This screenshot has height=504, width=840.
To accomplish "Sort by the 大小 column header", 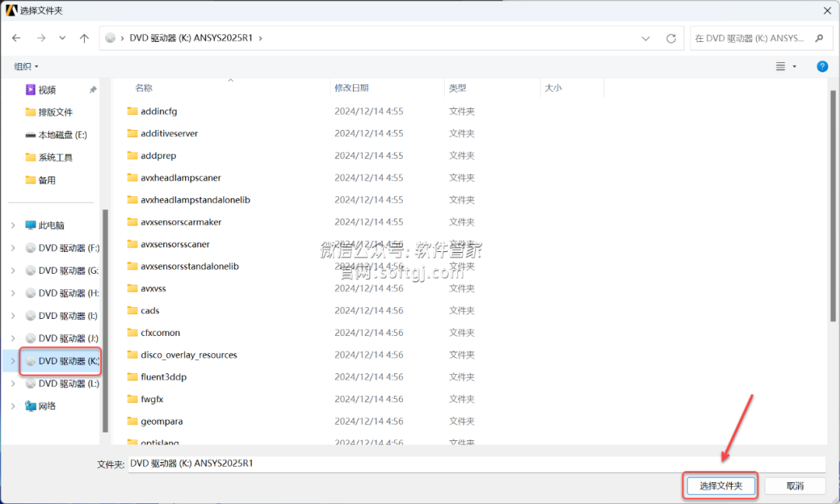I will point(553,88).
